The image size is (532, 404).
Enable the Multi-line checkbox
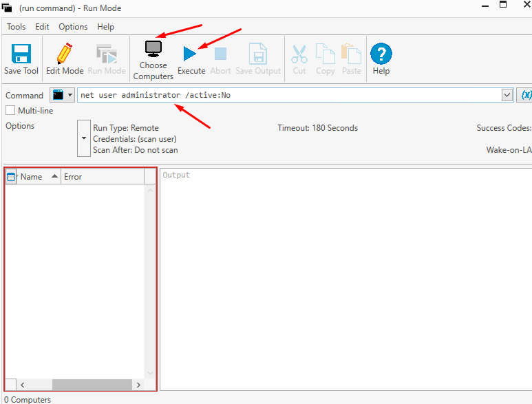coord(10,111)
